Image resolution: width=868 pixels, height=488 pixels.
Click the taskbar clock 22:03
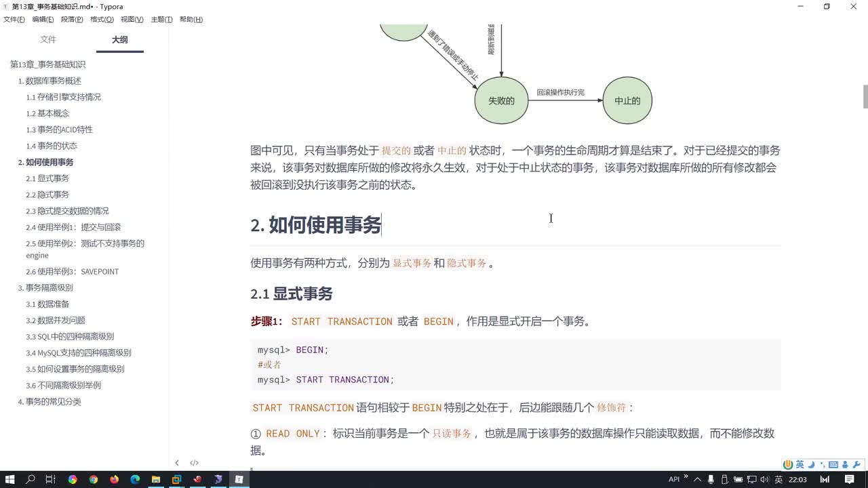click(797, 479)
